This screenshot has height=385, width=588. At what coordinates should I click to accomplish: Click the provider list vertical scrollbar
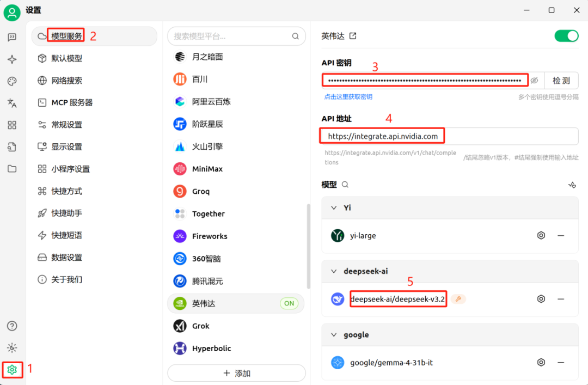[308, 246]
